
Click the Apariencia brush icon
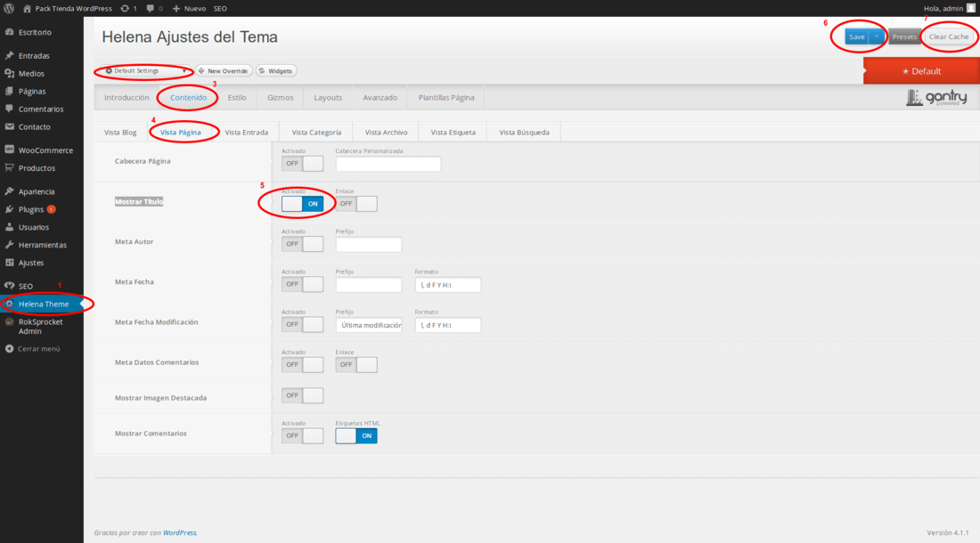tap(10, 191)
